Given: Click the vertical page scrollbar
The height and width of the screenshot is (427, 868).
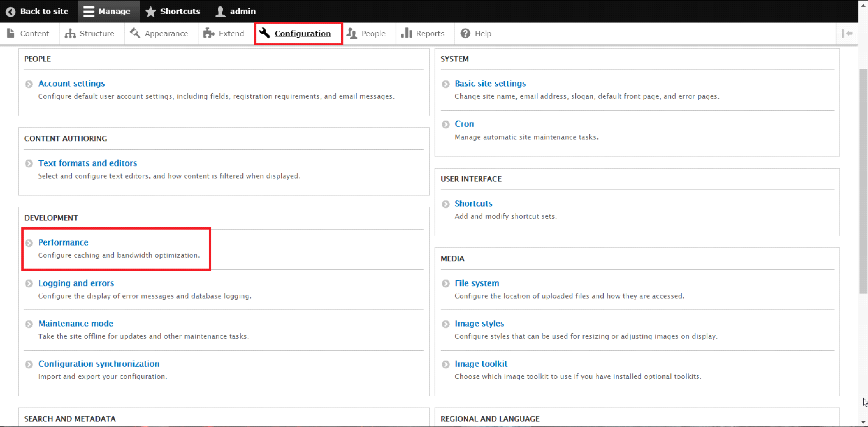Looking at the screenshot, I should point(863,183).
